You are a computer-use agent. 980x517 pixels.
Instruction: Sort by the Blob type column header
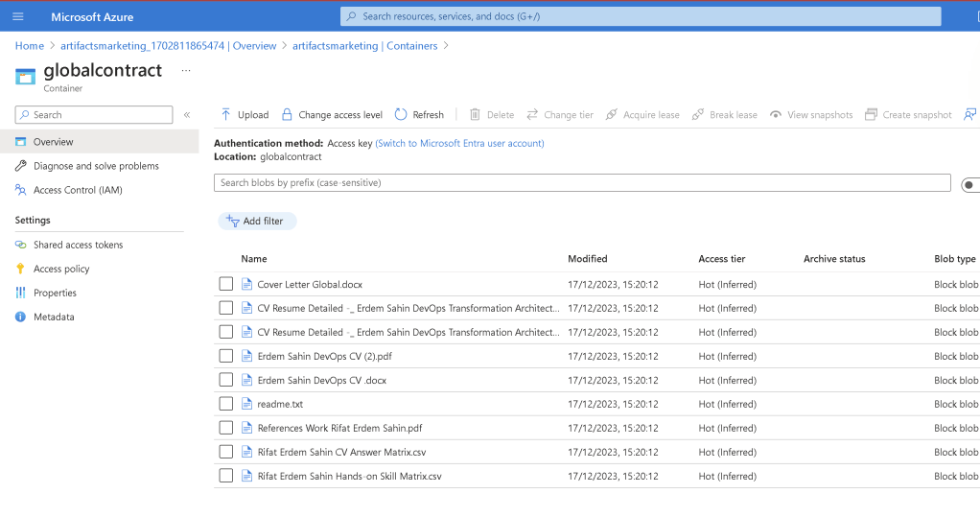(x=955, y=259)
